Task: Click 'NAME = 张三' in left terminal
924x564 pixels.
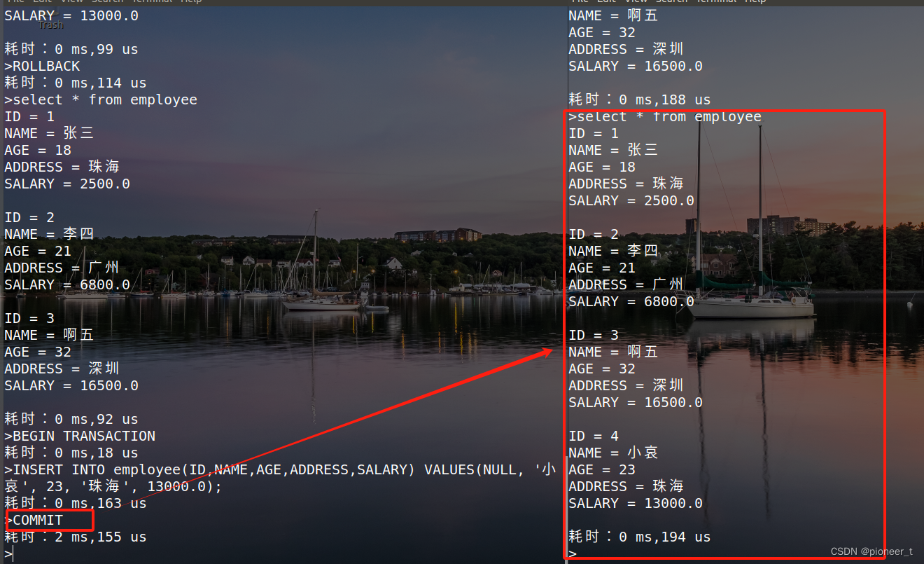Action: (49, 134)
